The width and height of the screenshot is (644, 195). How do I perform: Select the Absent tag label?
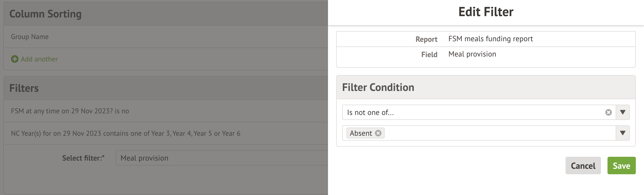click(x=361, y=133)
